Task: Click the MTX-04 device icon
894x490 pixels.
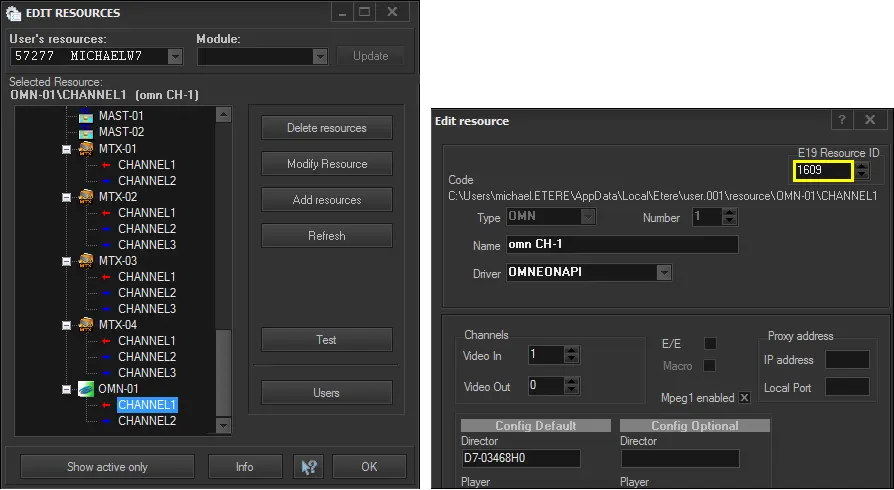Action: 85,325
